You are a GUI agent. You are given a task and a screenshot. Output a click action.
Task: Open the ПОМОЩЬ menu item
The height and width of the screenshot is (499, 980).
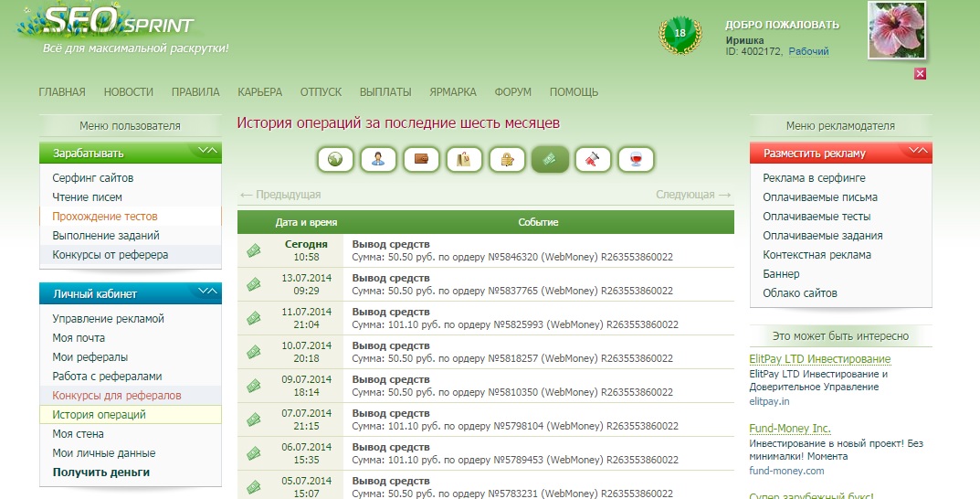point(574,92)
